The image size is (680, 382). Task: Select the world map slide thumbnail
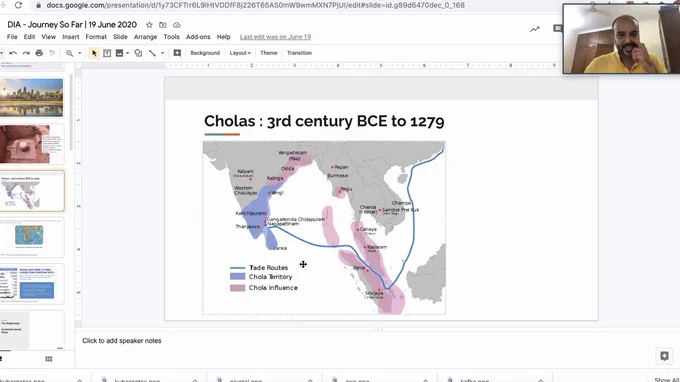tap(31, 237)
